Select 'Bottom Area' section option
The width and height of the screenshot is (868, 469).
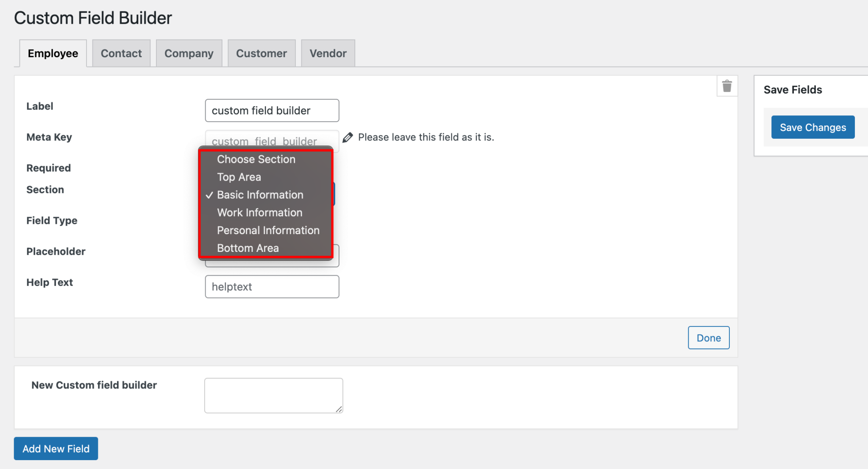[x=266, y=248]
